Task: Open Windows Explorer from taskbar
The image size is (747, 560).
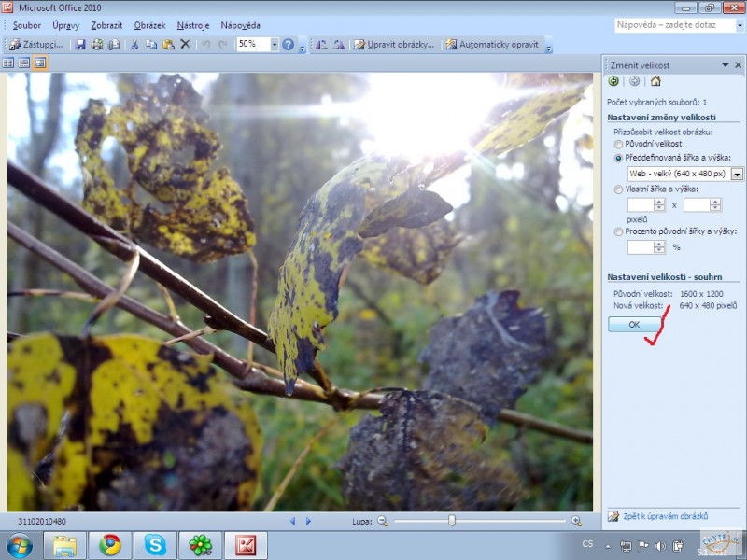Action: pyautogui.click(x=64, y=545)
